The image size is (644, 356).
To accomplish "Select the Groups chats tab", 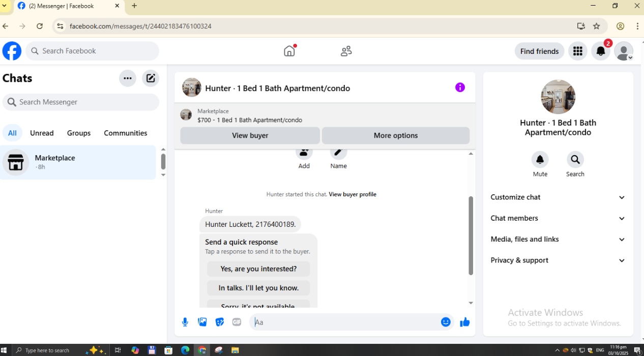I will [x=79, y=133].
